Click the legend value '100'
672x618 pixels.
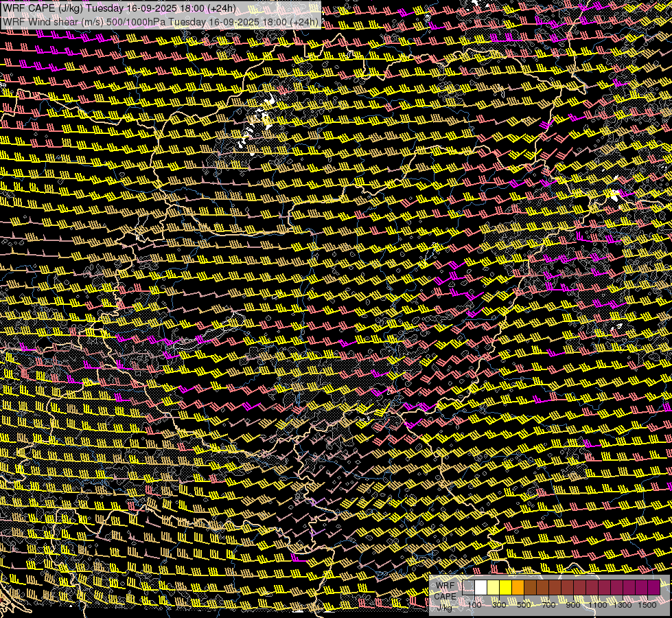(x=474, y=605)
